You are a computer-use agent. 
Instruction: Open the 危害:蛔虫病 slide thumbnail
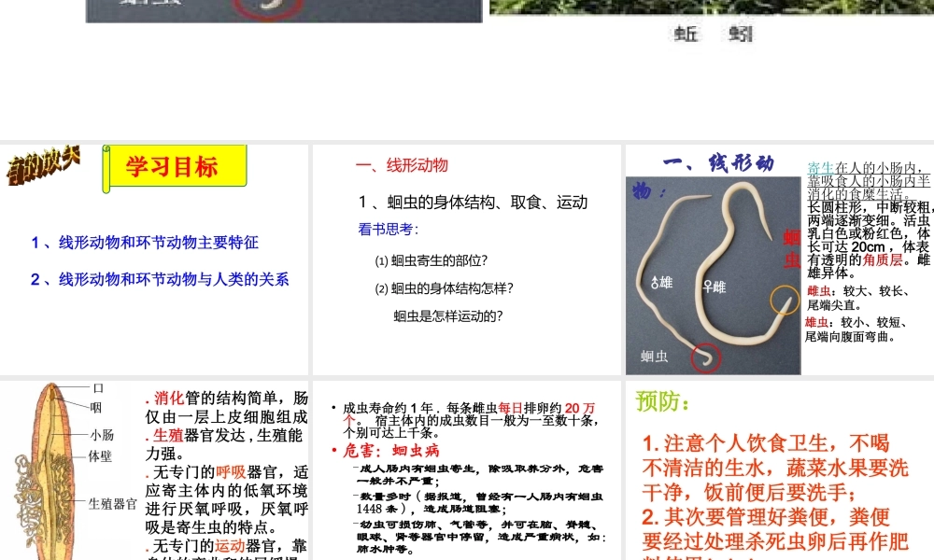coord(467,470)
